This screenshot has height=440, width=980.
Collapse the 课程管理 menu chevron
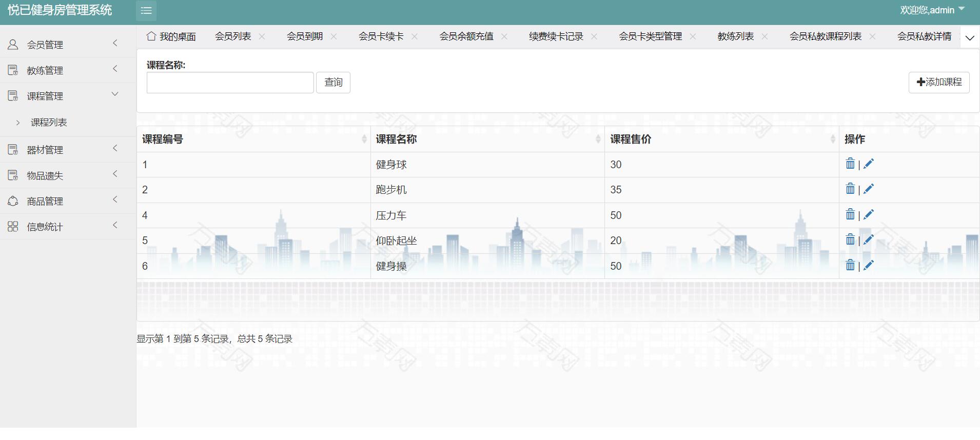[x=115, y=94]
